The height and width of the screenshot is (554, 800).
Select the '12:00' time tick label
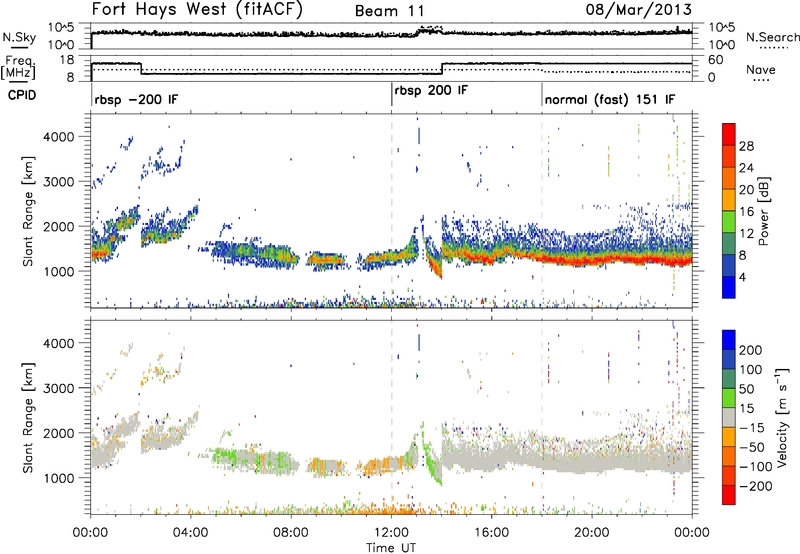pos(391,533)
